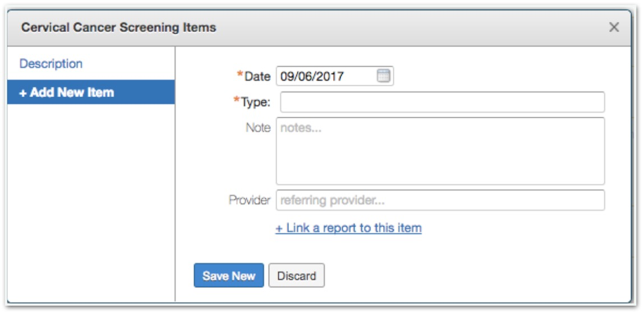The height and width of the screenshot is (313, 644).
Task: Focus the empty Type input field
Action: [x=442, y=103]
